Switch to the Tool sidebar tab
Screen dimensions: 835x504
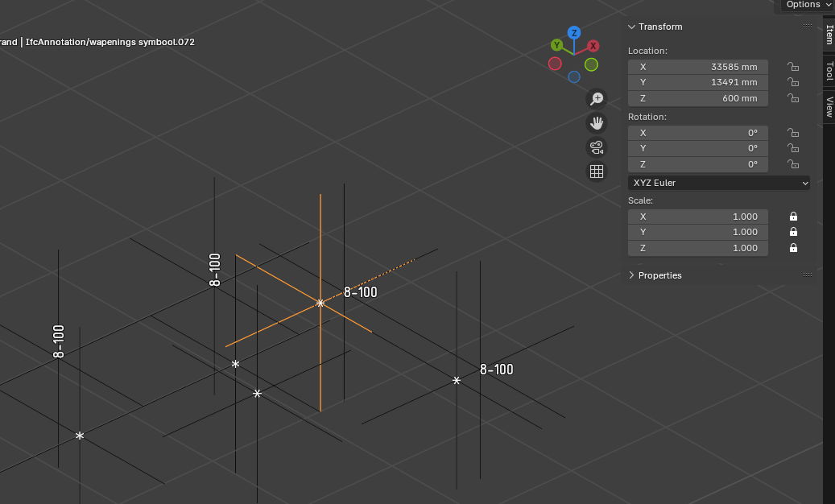point(829,71)
